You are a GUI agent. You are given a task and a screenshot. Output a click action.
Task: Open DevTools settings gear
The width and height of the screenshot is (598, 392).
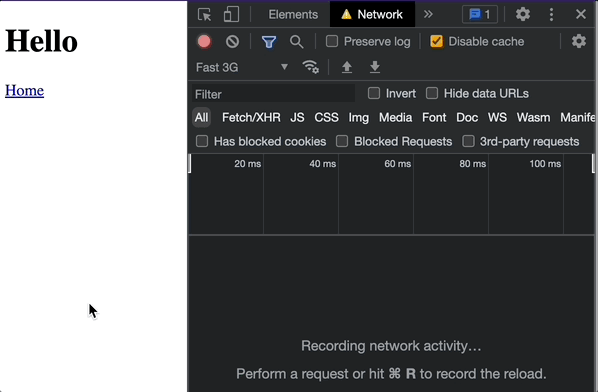point(523,14)
